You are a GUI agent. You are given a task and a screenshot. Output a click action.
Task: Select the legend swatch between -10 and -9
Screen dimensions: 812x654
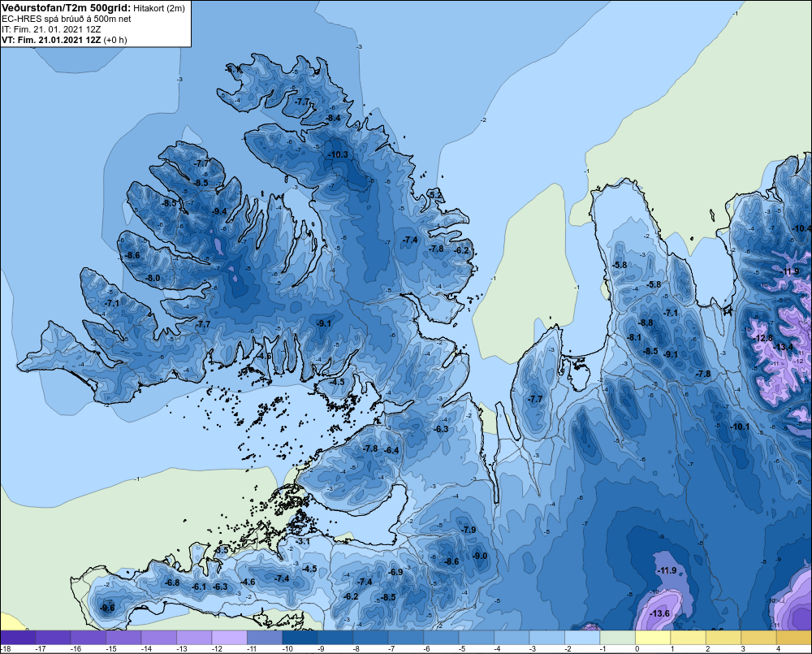tap(300, 637)
